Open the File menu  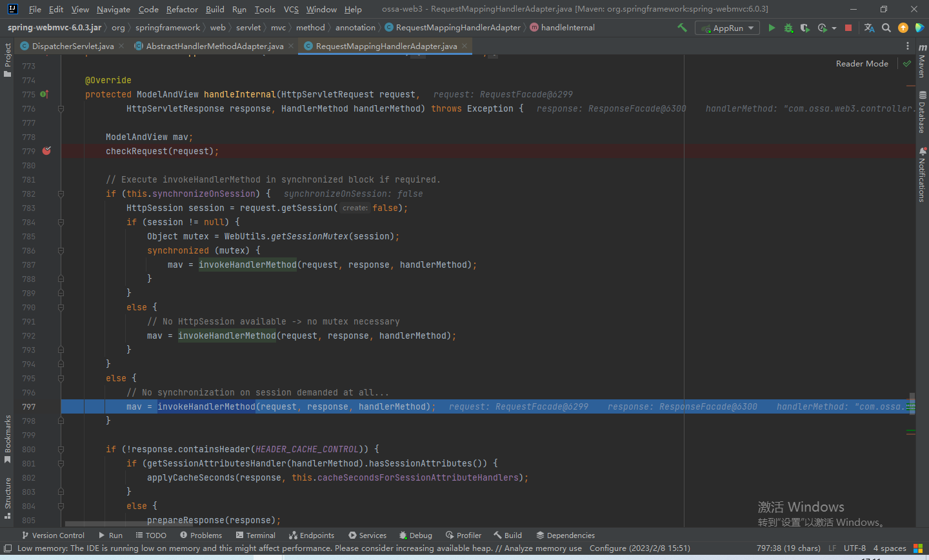tap(35, 9)
